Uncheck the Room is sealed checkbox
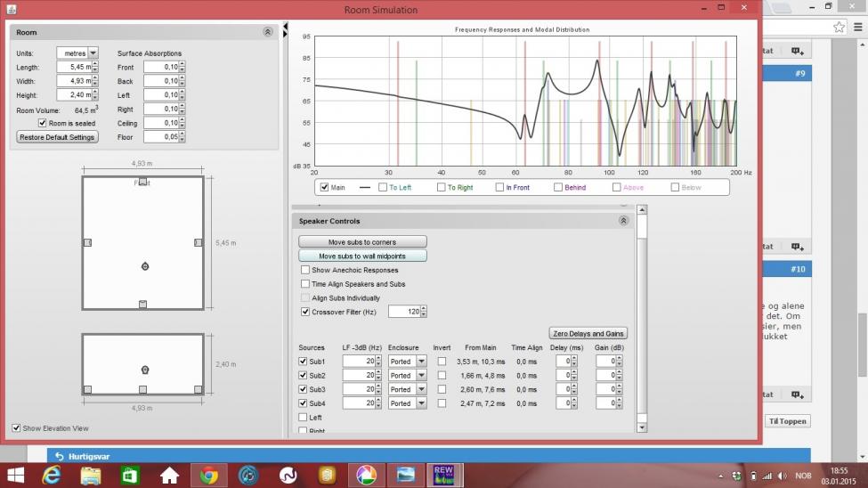The image size is (868, 488). [x=42, y=123]
